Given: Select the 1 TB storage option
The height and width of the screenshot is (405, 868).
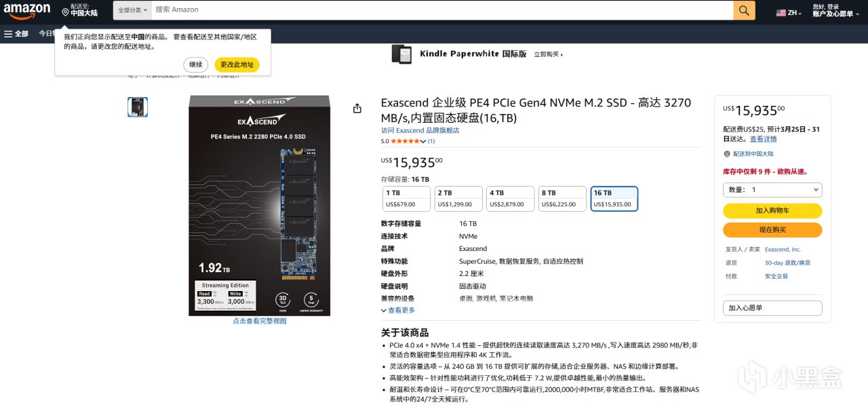Looking at the screenshot, I should [407, 199].
